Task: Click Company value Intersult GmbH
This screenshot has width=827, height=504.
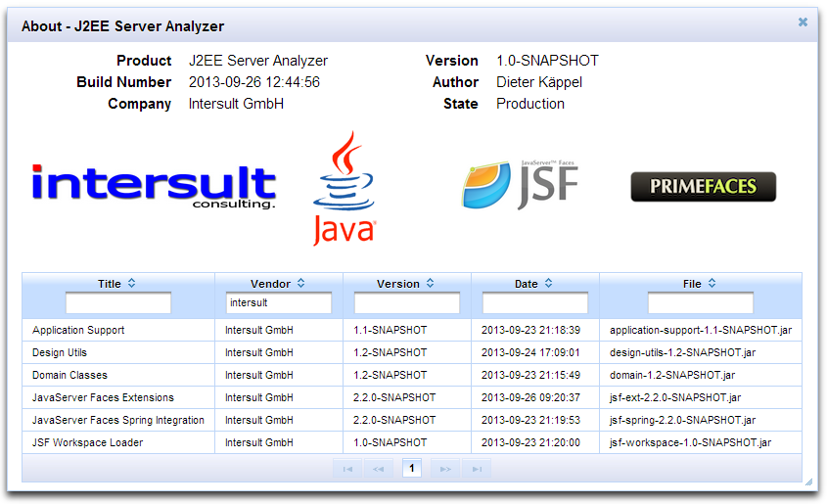Action: (x=236, y=104)
